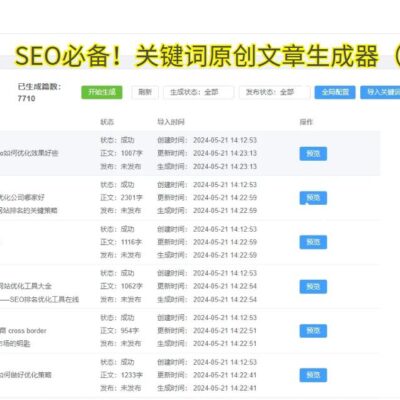Click the 导入时间 column header
400x400 pixels.
[171, 122]
